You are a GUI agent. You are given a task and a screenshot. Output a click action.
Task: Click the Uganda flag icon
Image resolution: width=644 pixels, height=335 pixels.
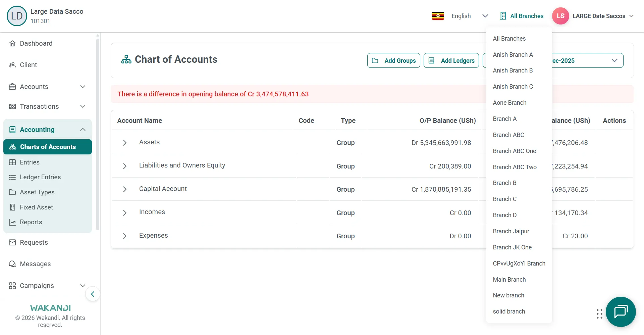[x=438, y=16]
